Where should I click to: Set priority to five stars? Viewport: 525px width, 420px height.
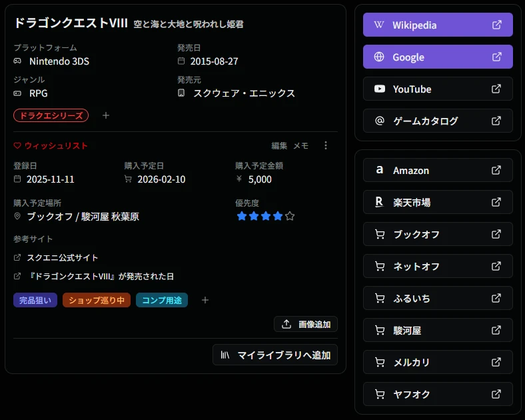(290, 217)
